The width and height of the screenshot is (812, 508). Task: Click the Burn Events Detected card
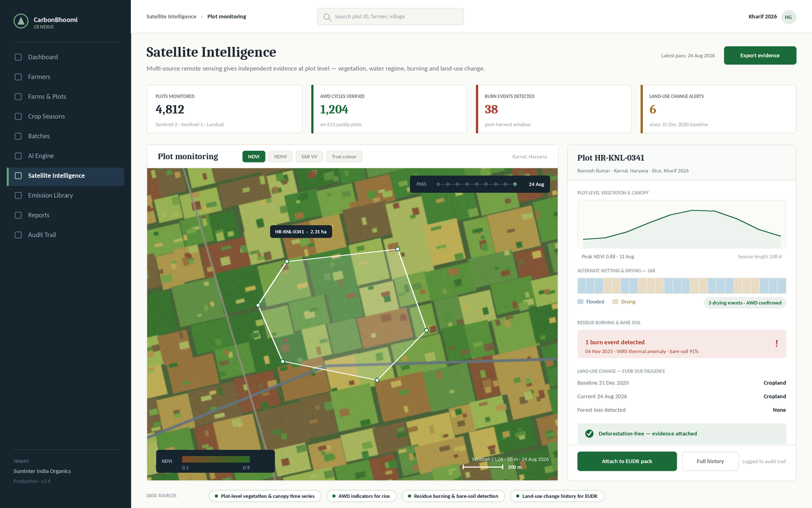tap(554, 109)
